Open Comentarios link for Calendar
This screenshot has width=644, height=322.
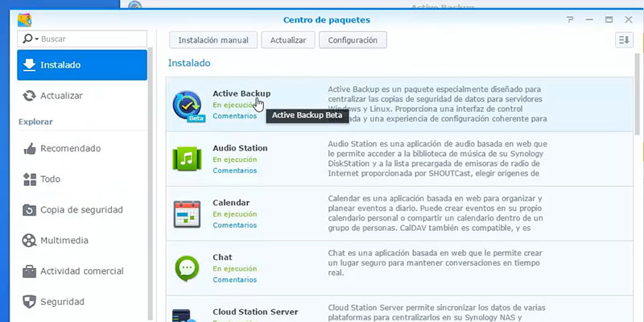234,225
